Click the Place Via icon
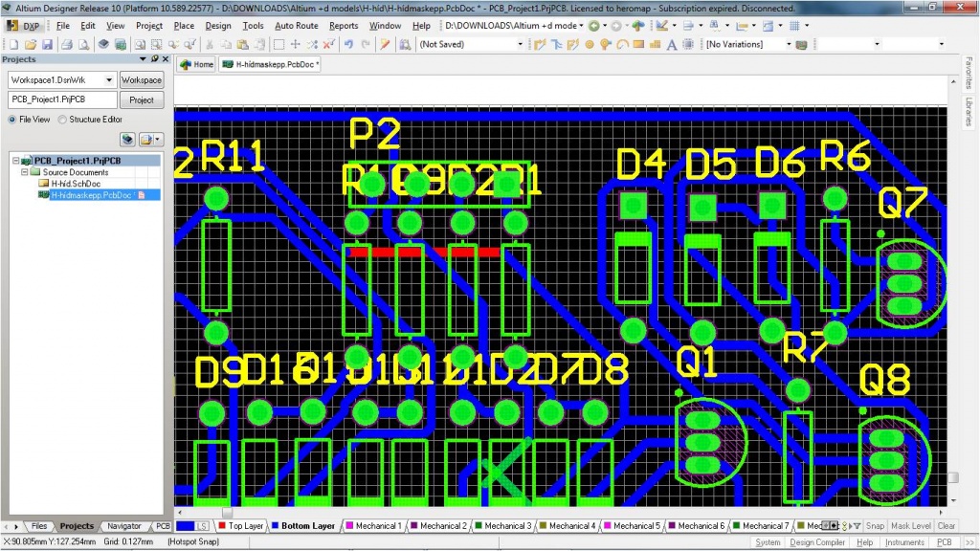 tap(606, 44)
